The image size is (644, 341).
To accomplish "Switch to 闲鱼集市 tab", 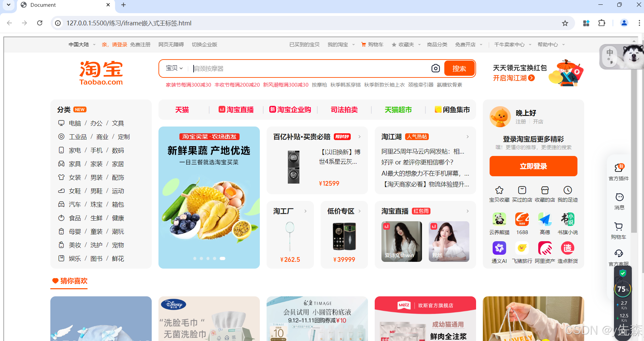I will (x=452, y=110).
